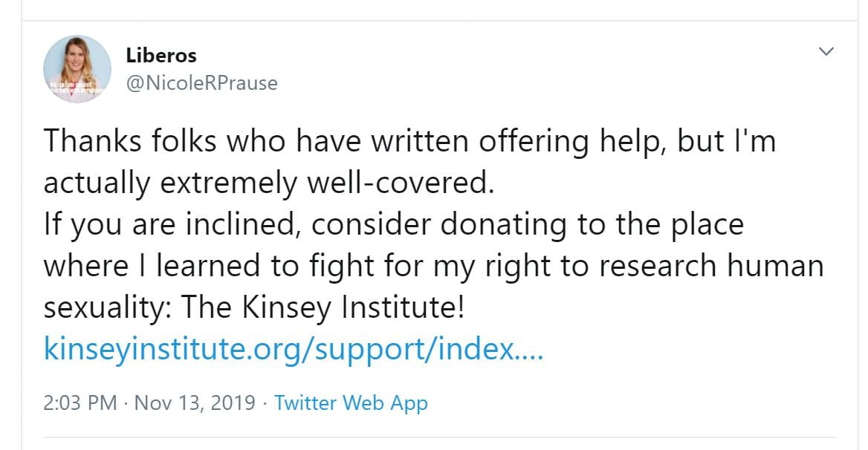Click the display name Liberos

point(162,56)
